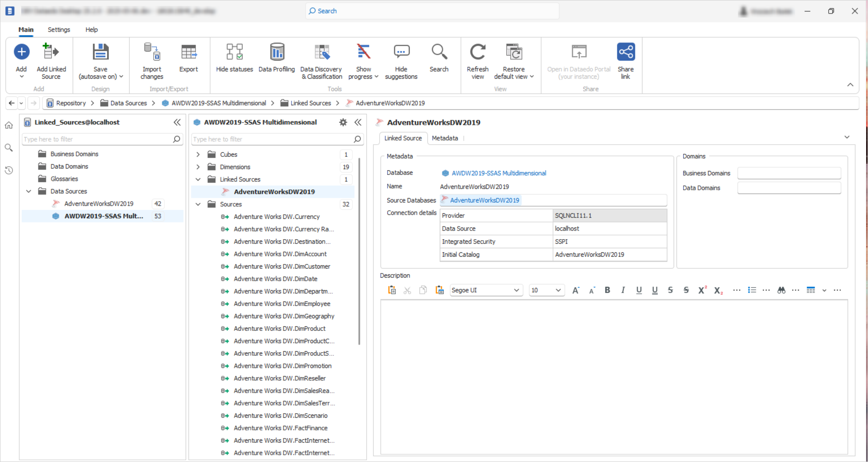The width and height of the screenshot is (868, 462).
Task: Open the navigation history dropdown arrow
Action: (21, 103)
